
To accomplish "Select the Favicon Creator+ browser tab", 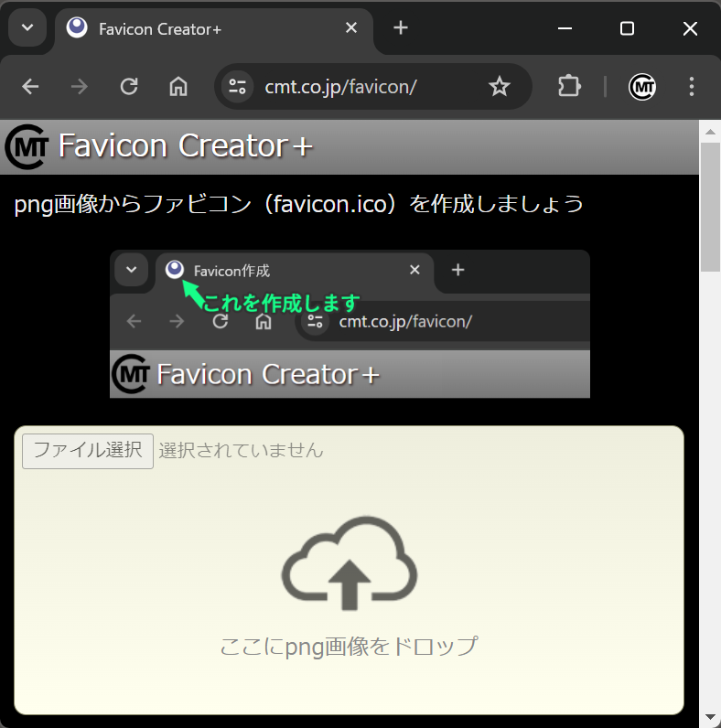I will 214,28.
